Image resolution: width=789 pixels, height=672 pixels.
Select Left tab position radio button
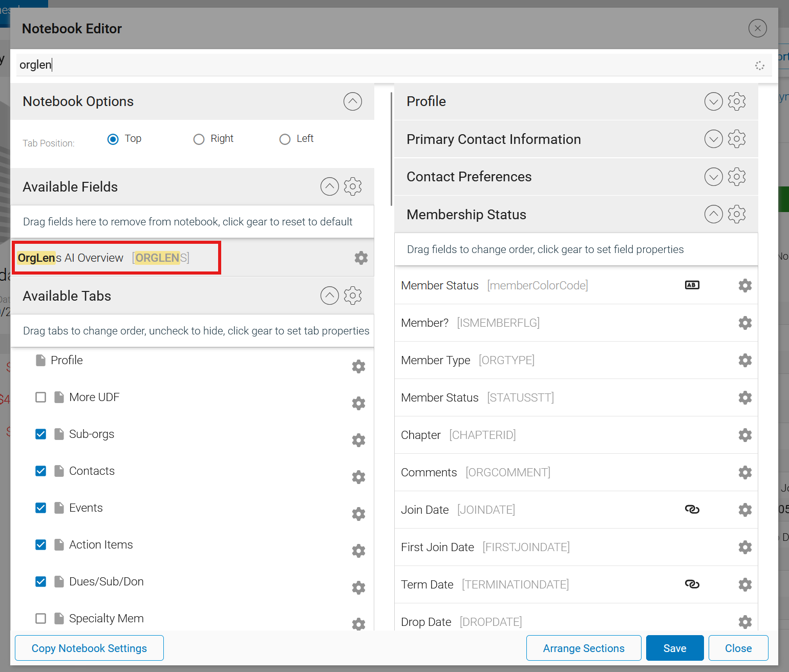pos(285,139)
